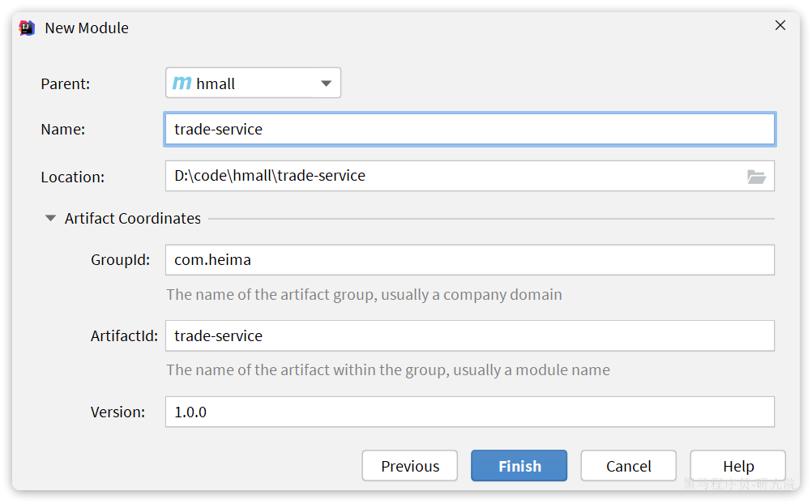Open the Parent hmall dropdown arrow

coord(326,83)
